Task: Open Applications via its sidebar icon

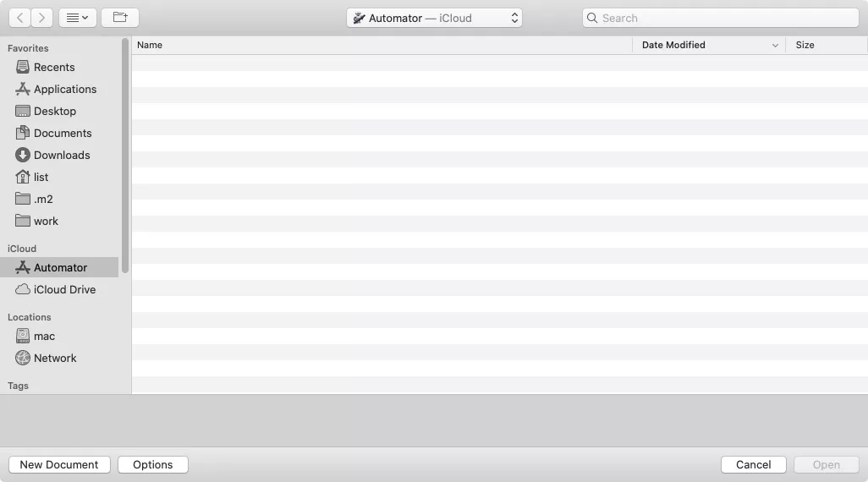Action: click(23, 89)
